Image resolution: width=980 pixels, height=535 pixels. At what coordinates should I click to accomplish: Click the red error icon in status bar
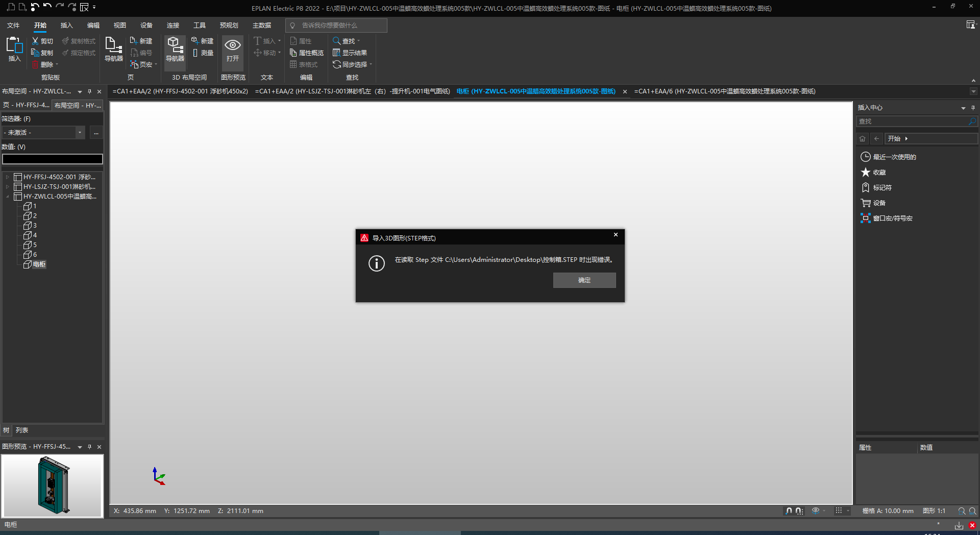(x=972, y=525)
